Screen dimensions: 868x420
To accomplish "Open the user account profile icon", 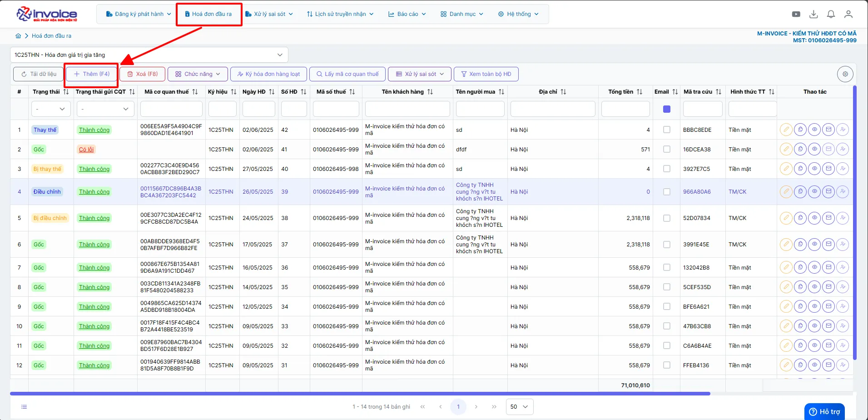I will [848, 14].
